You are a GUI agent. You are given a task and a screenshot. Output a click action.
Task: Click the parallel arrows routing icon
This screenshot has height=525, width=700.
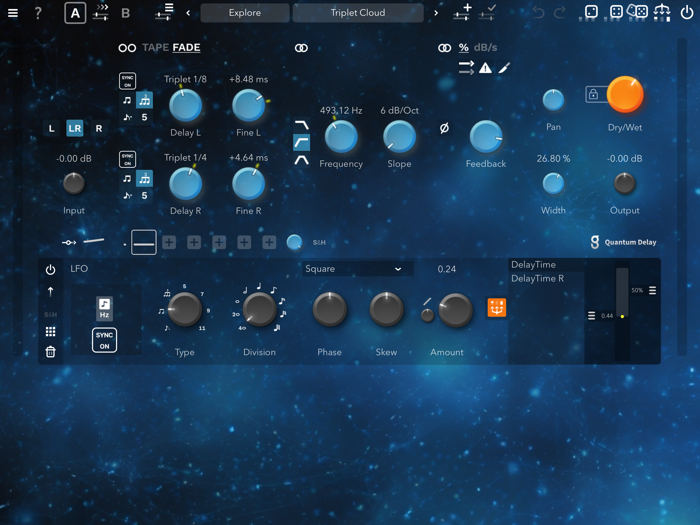tap(466, 68)
